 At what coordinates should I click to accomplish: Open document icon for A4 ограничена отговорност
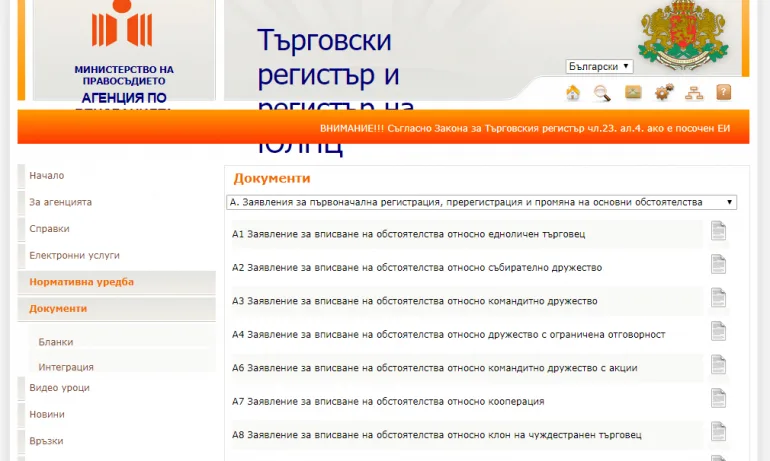[x=718, y=331]
